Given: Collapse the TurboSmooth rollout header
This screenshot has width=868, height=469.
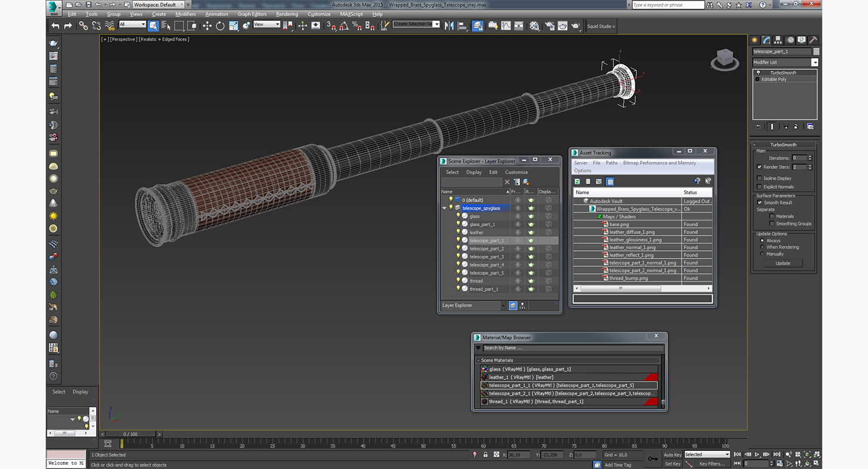Looking at the screenshot, I should (x=784, y=144).
